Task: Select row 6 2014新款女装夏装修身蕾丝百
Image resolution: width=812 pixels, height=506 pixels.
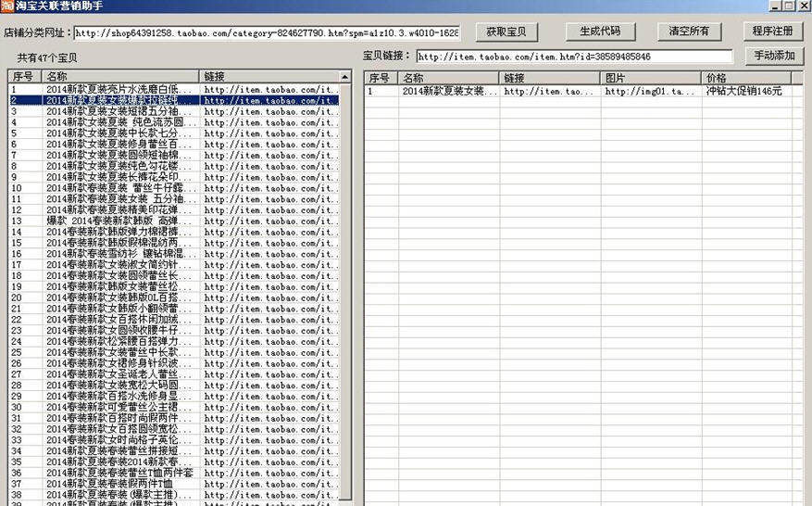Action: pos(174,145)
